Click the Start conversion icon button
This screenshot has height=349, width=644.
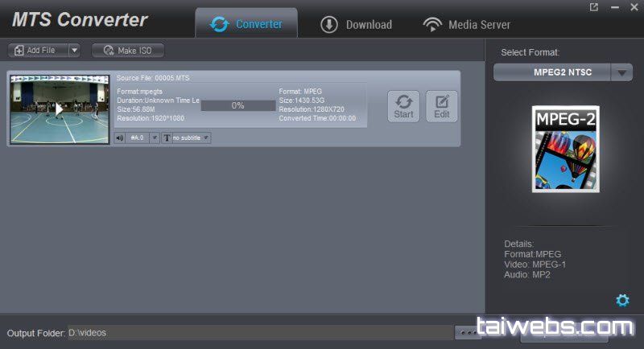tap(403, 106)
